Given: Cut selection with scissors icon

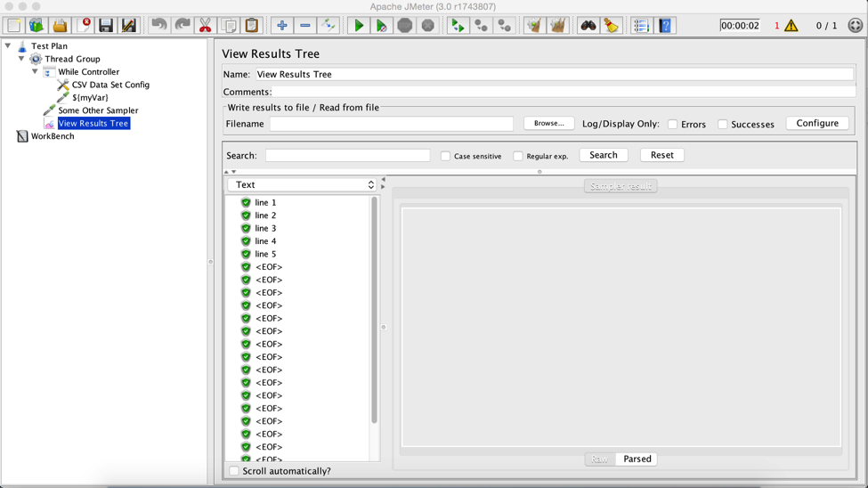Looking at the screenshot, I should click(206, 26).
